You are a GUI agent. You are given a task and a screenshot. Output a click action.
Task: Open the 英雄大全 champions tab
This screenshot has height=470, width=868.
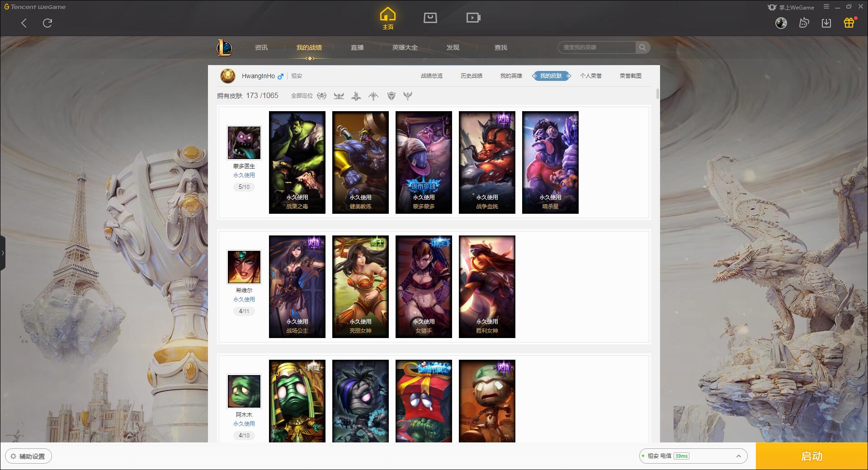405,47
